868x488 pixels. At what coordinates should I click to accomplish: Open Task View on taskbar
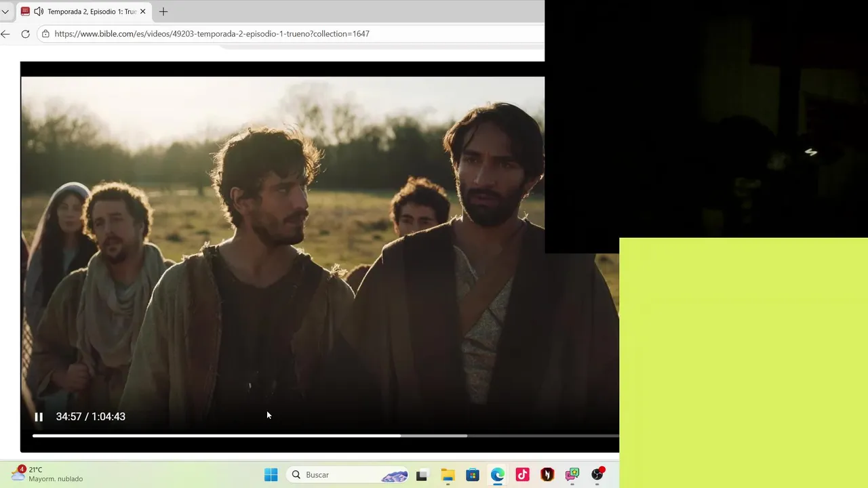coord(422,475)
